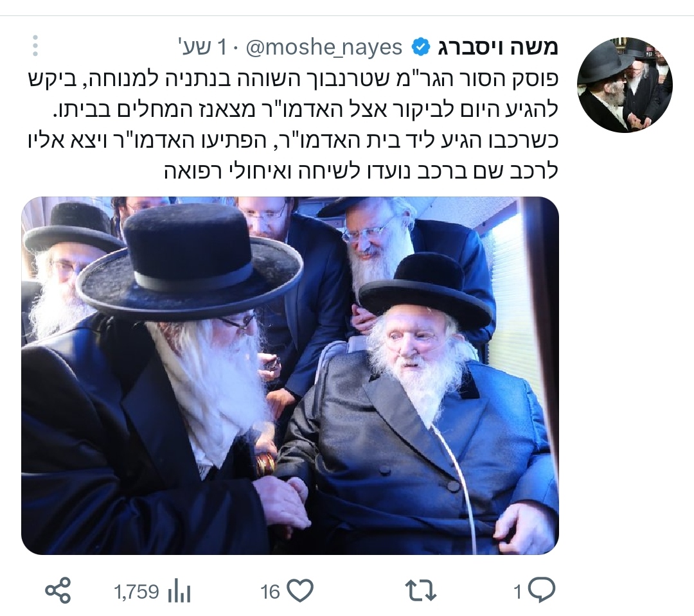Click the last line of tweet text

[x=361, y=170]
